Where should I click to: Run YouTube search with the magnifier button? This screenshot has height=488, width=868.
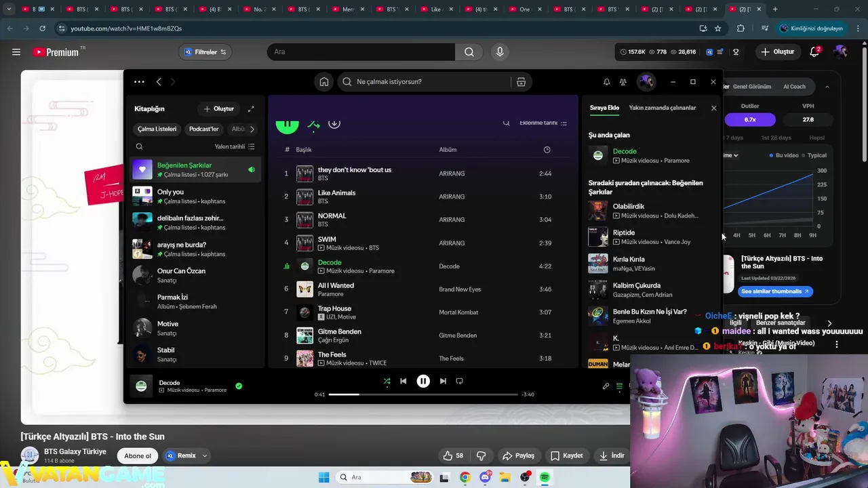tap(469, 52)
